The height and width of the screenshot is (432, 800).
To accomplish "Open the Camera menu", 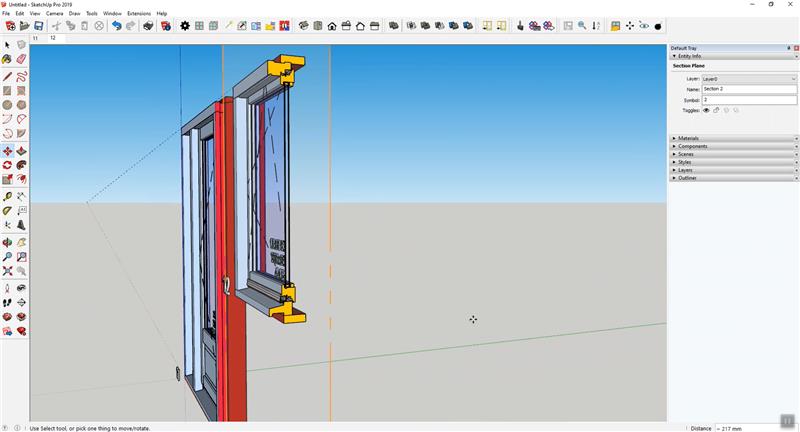I will [54, 13].
